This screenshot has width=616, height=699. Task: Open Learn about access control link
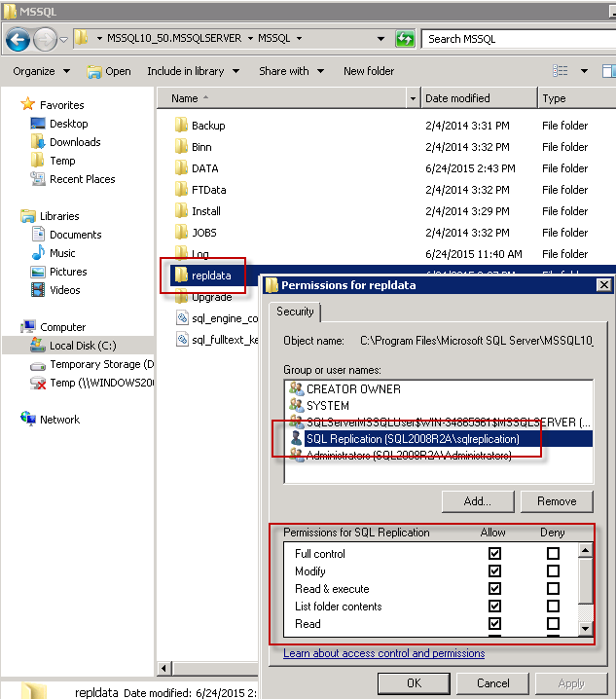(383, 653)
